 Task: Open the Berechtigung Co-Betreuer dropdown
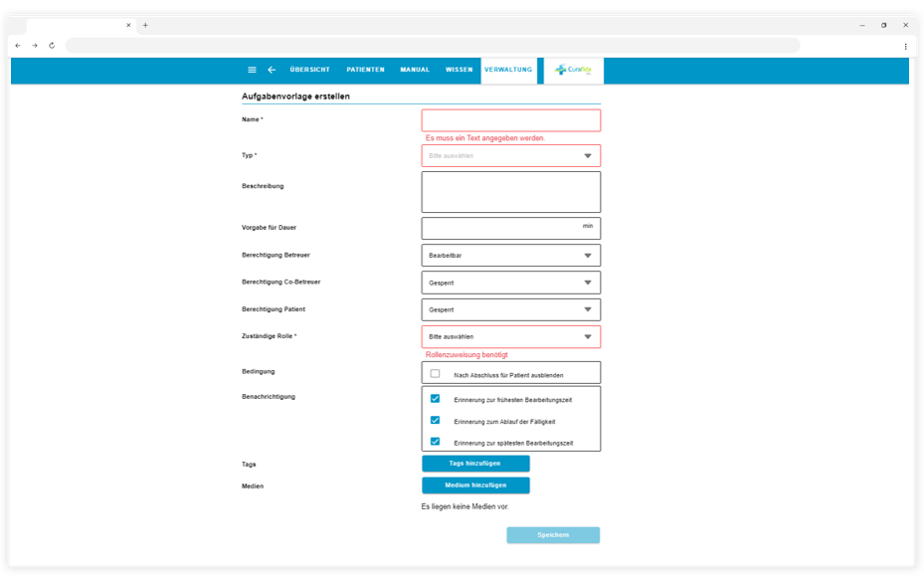(511, 283)
